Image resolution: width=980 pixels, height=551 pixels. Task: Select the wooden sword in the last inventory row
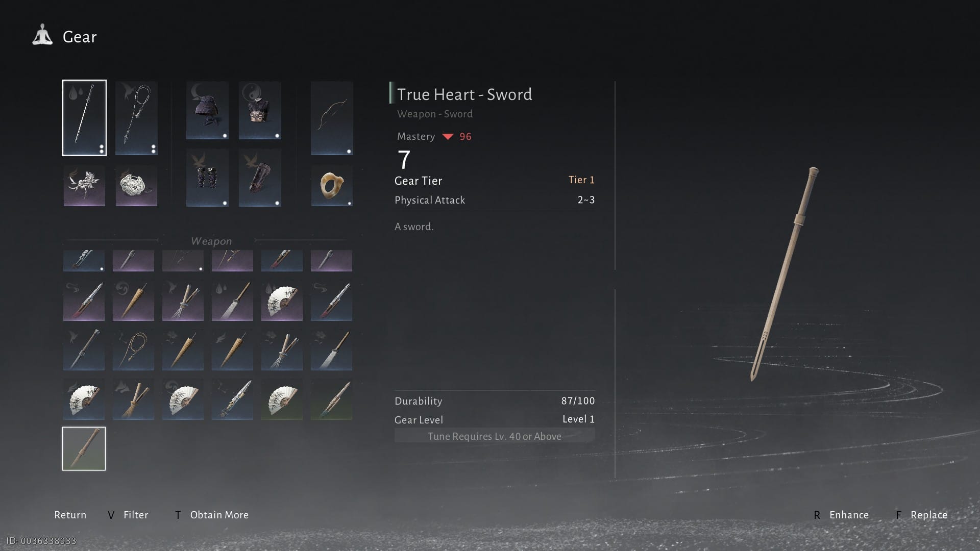coord(84,448)
